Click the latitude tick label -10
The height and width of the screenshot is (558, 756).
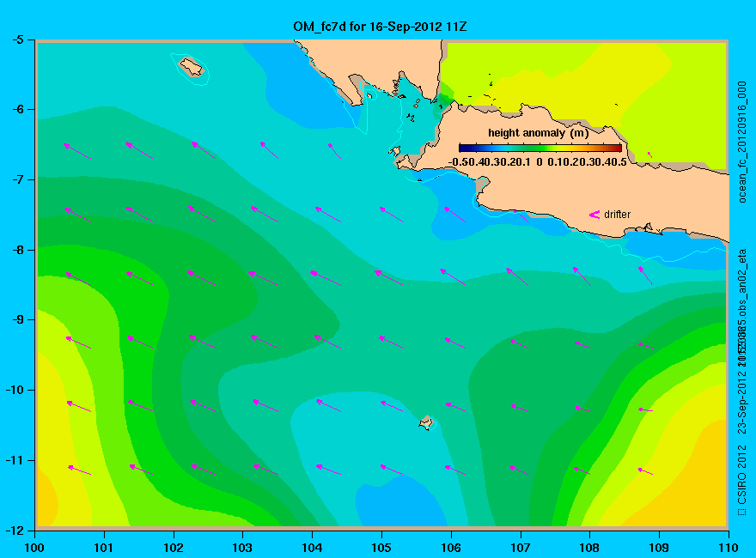[14, 390]
